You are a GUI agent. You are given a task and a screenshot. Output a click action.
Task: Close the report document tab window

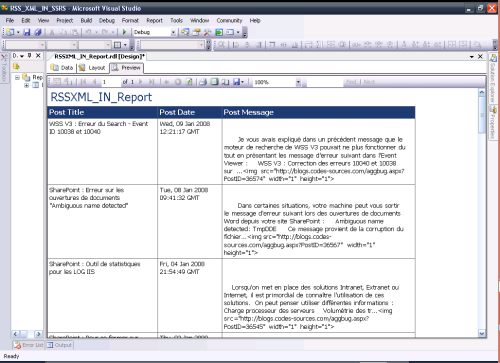point(480,57)
